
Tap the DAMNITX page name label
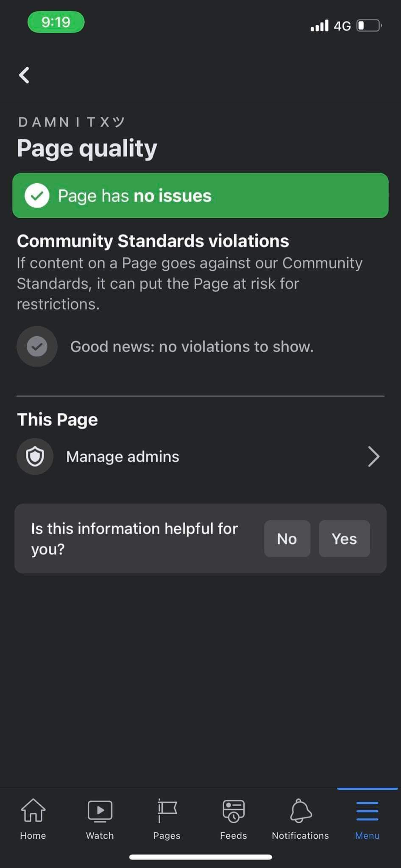pyautogui.click(x=71, y=122)
